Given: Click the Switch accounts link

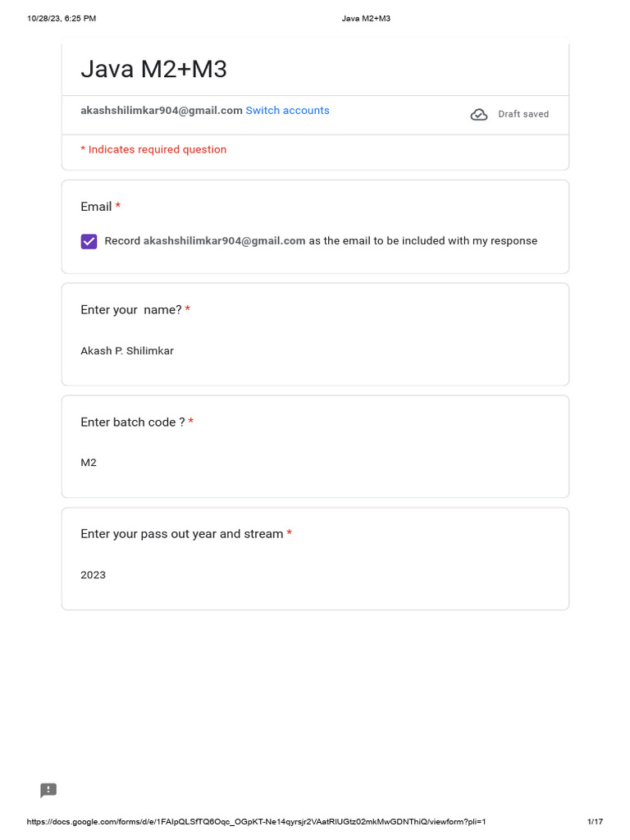Looking at the screenshot, I should point(287,111).
